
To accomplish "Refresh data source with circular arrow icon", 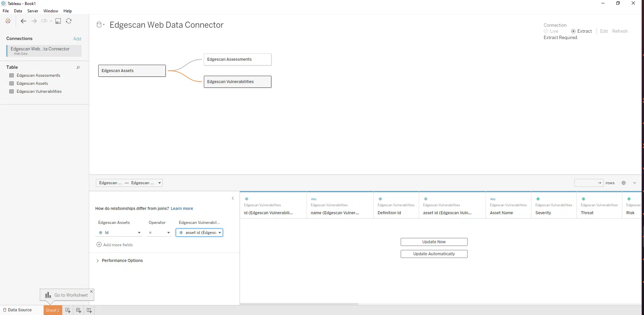I will pyautogui.click(x=69, y=21).
